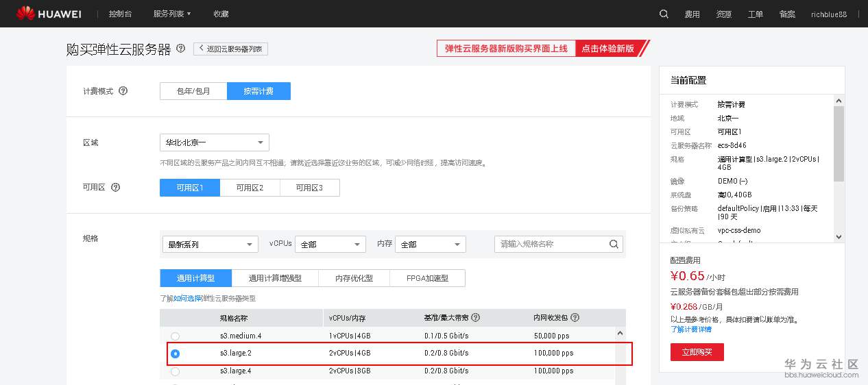Select the s3.large.2 radio button

[x=176, y=353]
